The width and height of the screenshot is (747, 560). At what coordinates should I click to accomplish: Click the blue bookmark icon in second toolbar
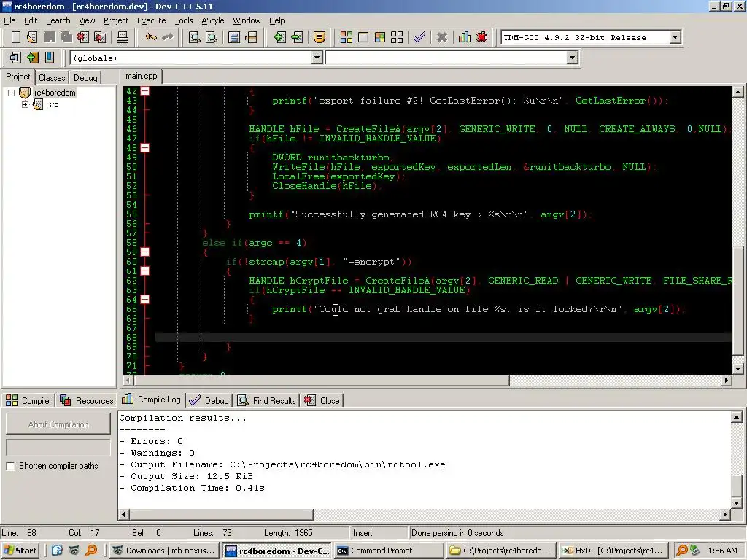point(50,58)
